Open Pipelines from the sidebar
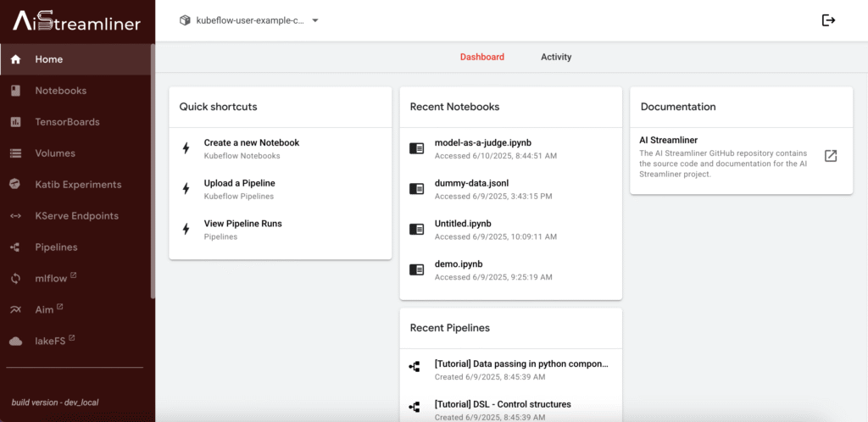Image resolution: width=868 pixels, height=422 pixels. pos(75,247)
